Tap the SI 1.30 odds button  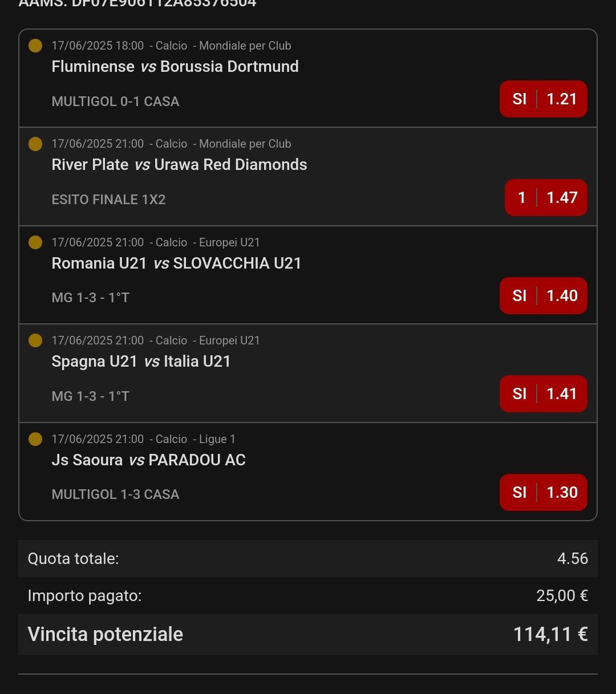tap(544, 493)
